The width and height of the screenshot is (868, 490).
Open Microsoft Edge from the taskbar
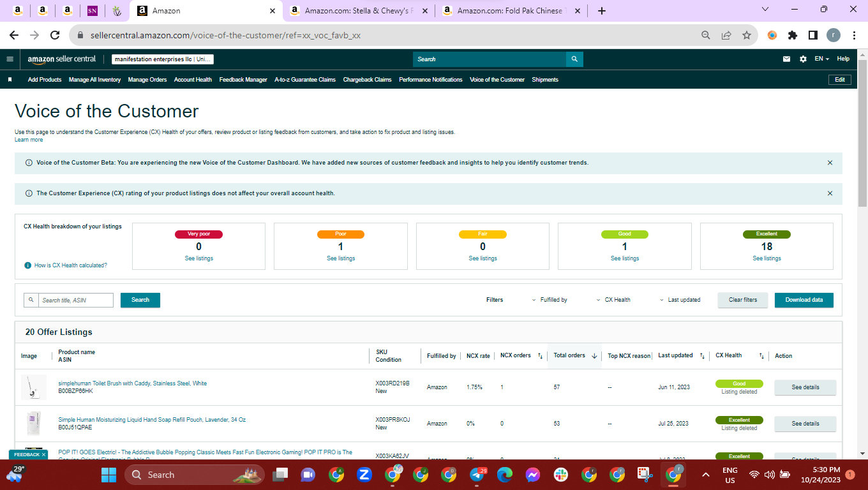(x=505, y=475)
